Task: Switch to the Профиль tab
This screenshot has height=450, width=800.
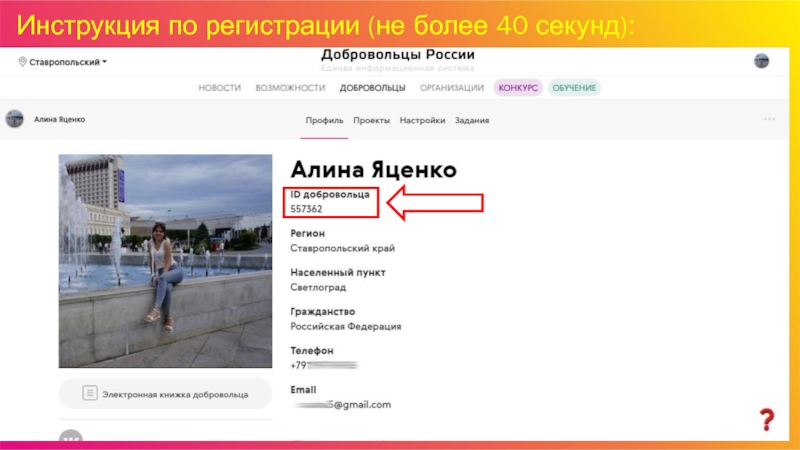Action: pyautogui.click(x=324, y=120)
